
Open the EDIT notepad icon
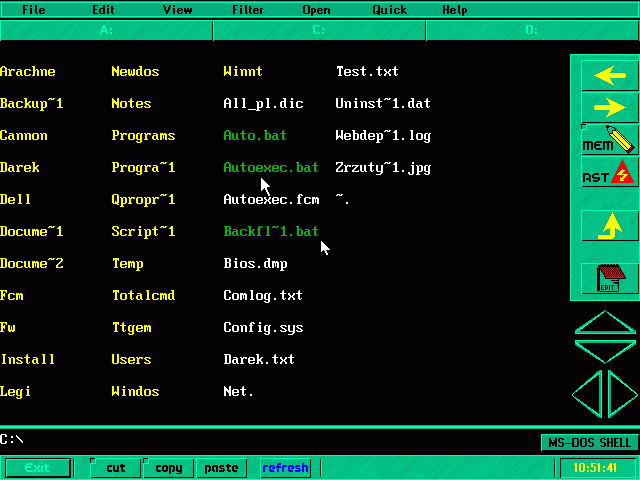[x=610, y=278]
